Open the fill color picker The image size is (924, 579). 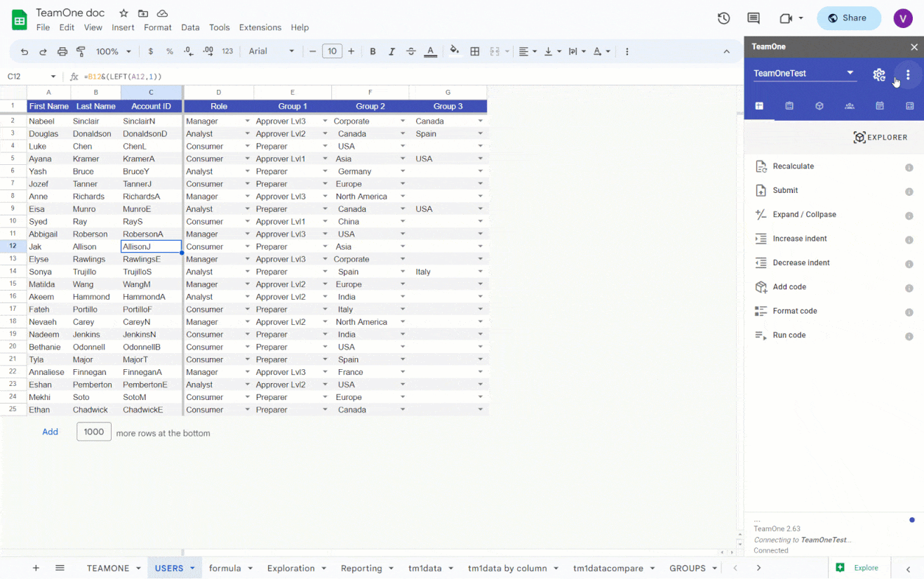click(x=455, y=51)
